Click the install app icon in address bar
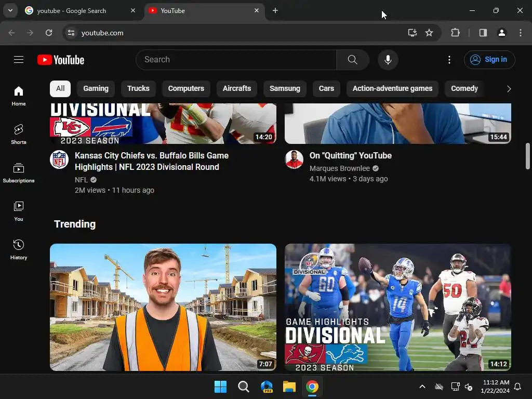The image size is (532, 399). point(412,33)
